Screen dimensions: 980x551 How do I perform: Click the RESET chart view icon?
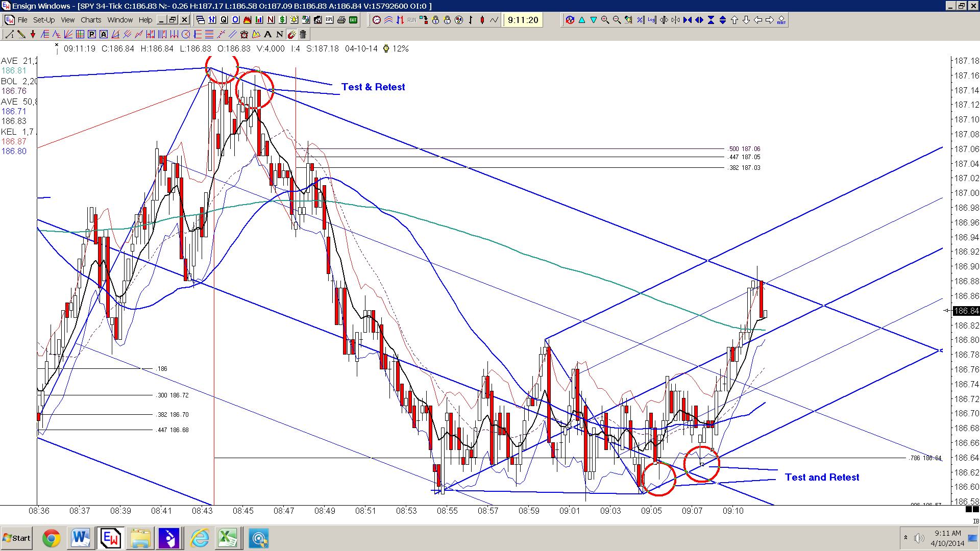(781, 20)
